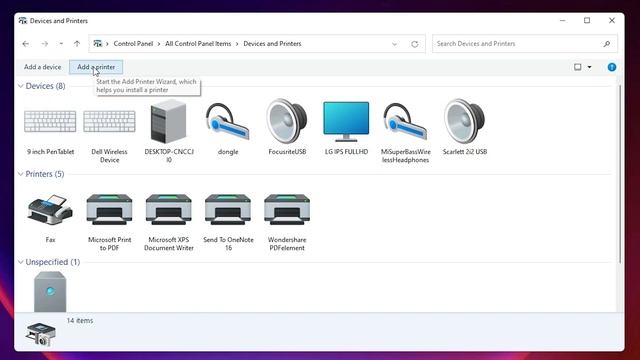
Task: Select the Wondershare PDFelement printer
Action: point(287,210)
